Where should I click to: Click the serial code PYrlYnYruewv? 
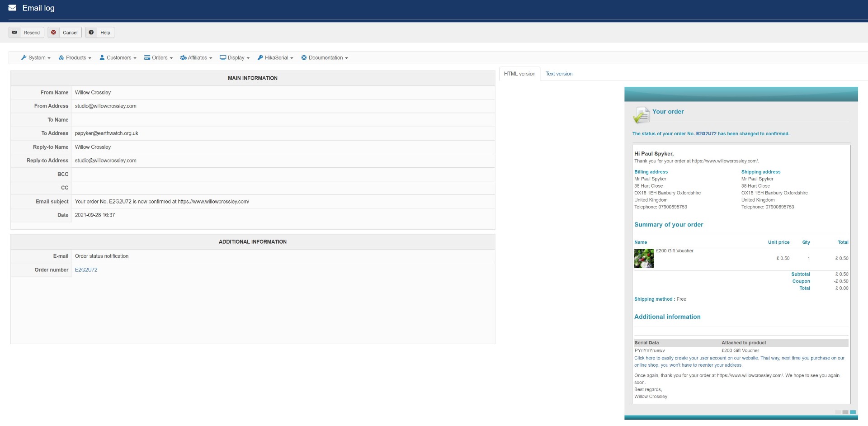coord(650,350)
